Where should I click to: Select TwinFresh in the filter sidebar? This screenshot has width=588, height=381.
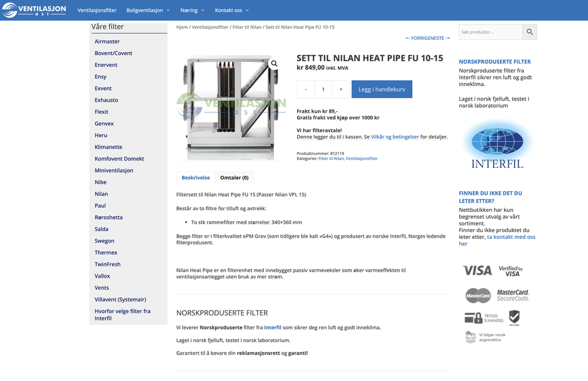[x=108, y=264]
